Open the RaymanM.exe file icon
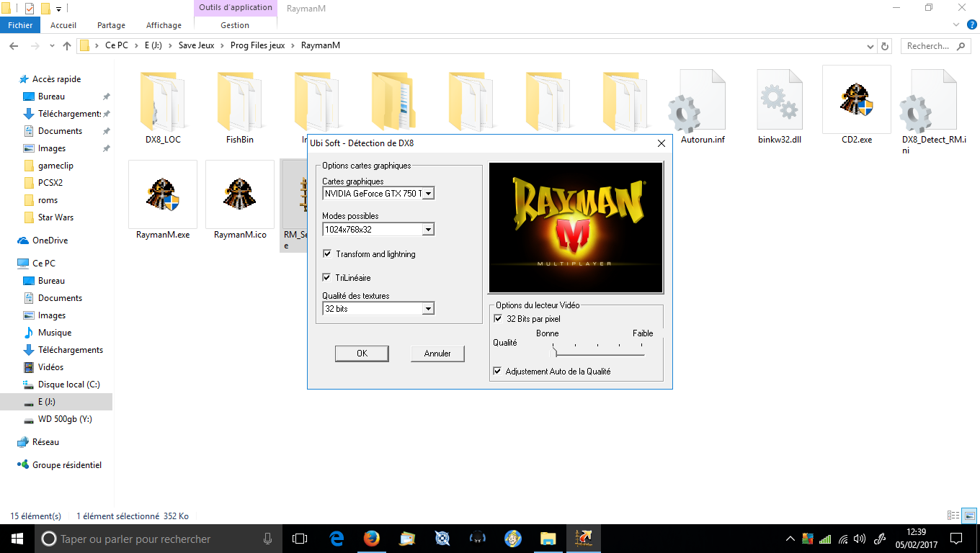The image size is (980, 553). click(162, 194)
